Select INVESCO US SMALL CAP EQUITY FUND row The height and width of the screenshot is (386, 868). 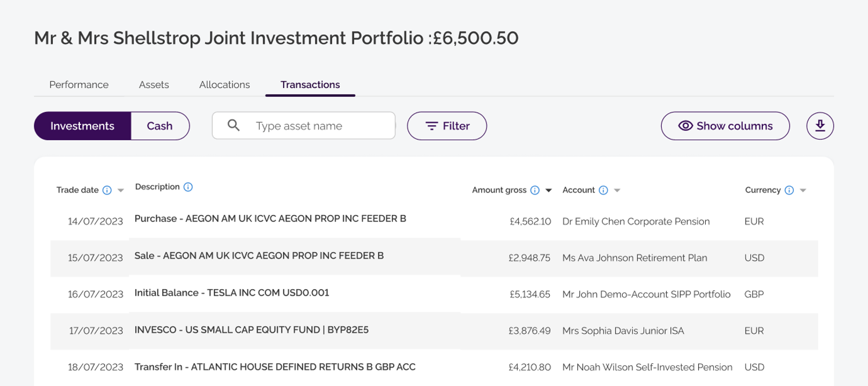[434, 330]
